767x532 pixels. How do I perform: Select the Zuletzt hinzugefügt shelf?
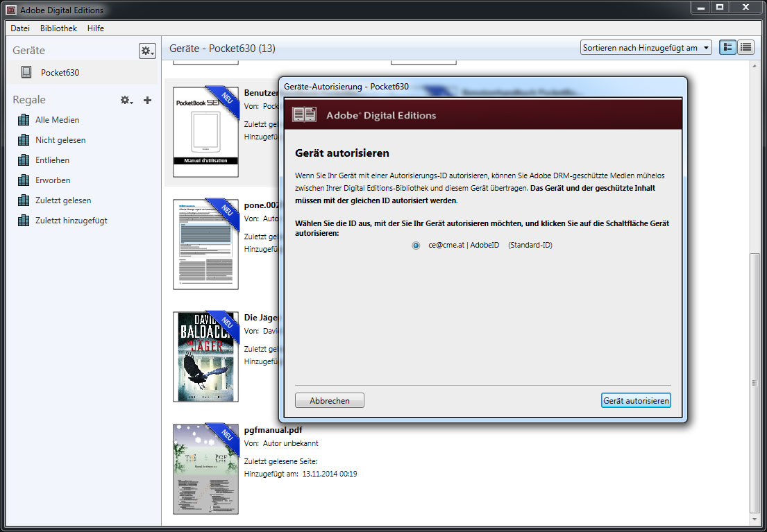click(71, 221)
